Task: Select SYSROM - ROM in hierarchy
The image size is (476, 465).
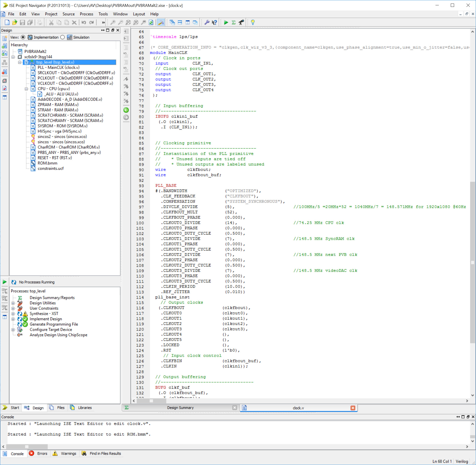Action: pyautogui.click(x=62, y=126)
